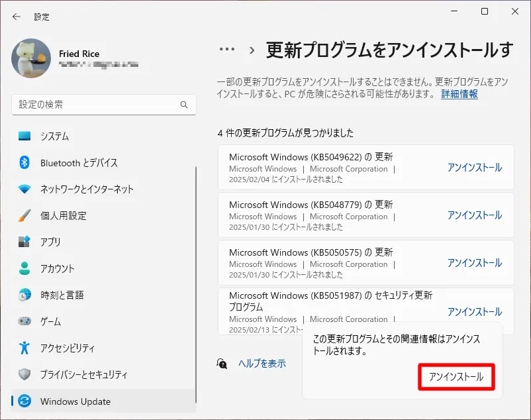Click the page title 更新プログラムをアンインストール

389,50
